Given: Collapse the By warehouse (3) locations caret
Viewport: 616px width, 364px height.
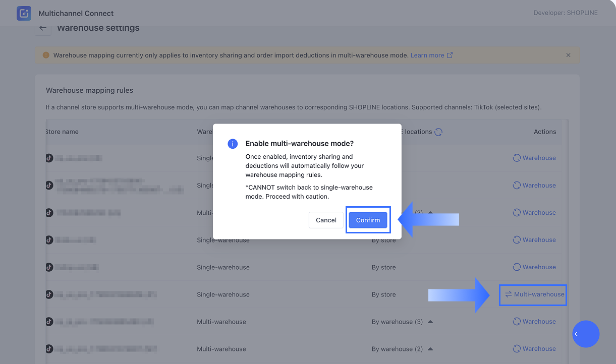Looking at the screenshot, I should click(430, 322).
